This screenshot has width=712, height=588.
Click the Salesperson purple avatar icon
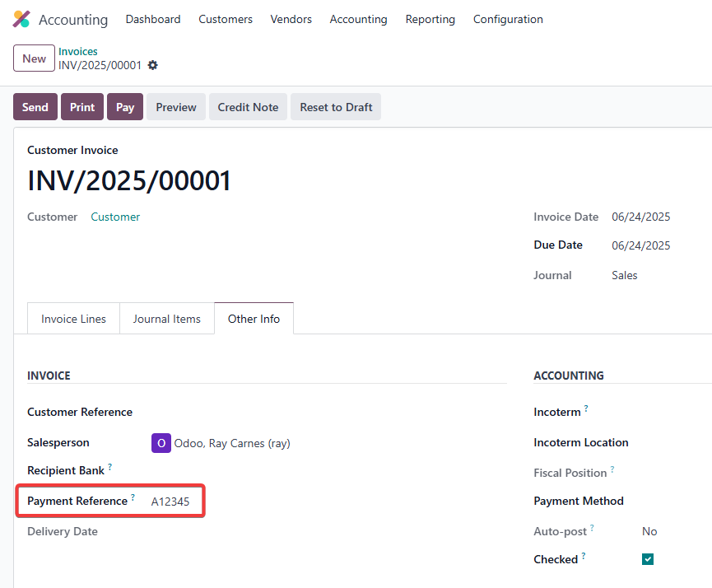tap(161, 443)
